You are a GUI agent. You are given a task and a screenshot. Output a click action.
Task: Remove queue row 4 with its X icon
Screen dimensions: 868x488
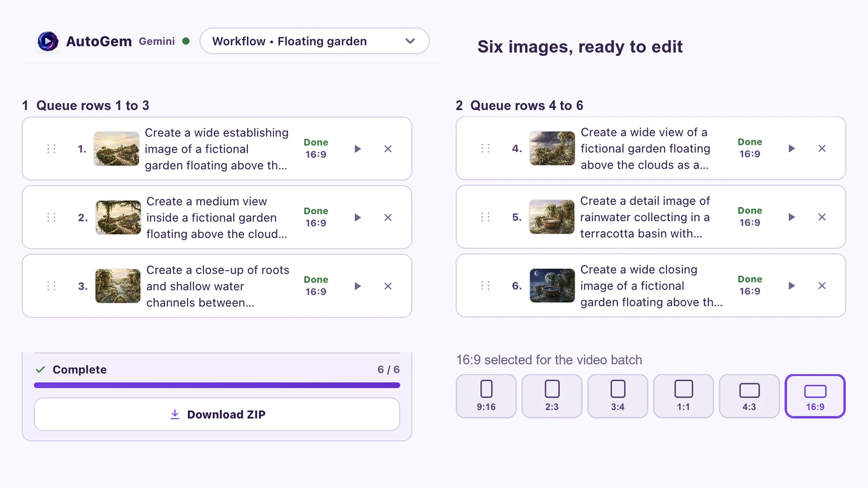click(822, 148)
